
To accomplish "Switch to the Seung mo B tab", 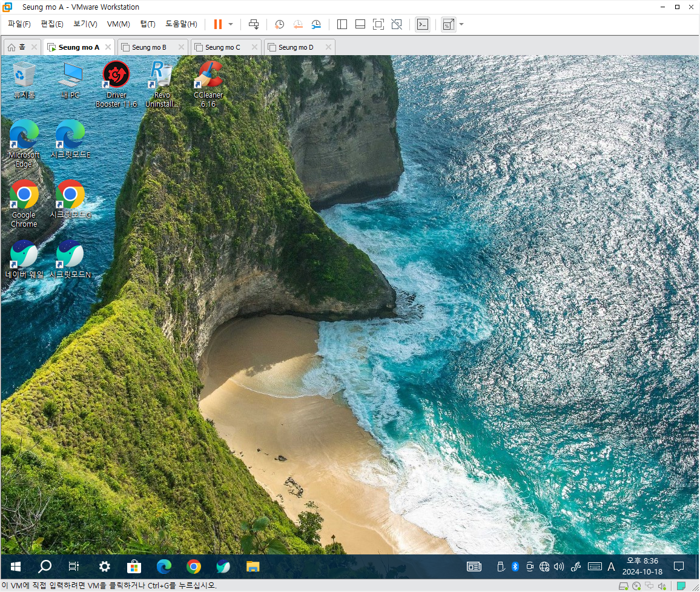I will point(149,47).
